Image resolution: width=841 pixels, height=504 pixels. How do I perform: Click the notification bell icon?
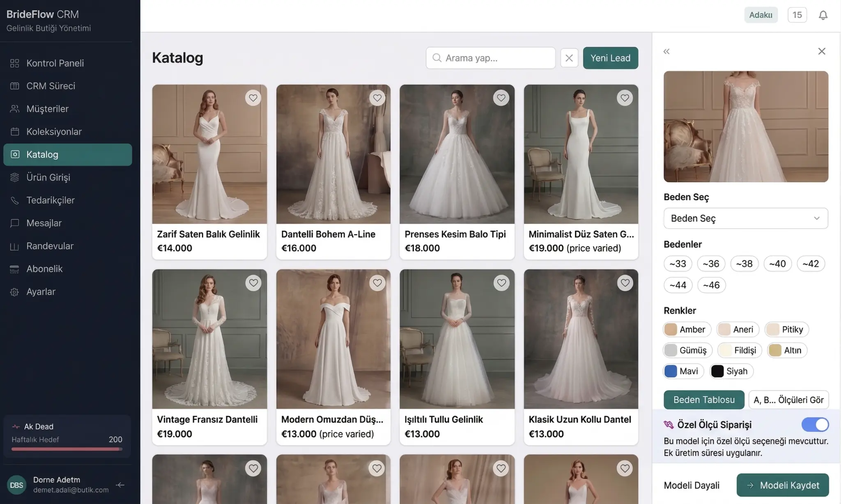pyautogui.click(x=823, y=15)
